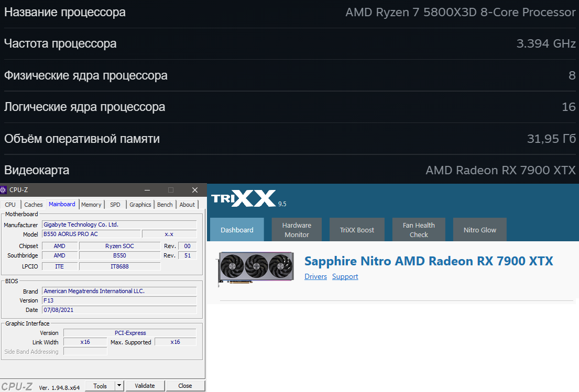Screen dimensions: 579x392
Task: Select the Mainboard tab in CPU-Z
Action: (x=62, y=204)
